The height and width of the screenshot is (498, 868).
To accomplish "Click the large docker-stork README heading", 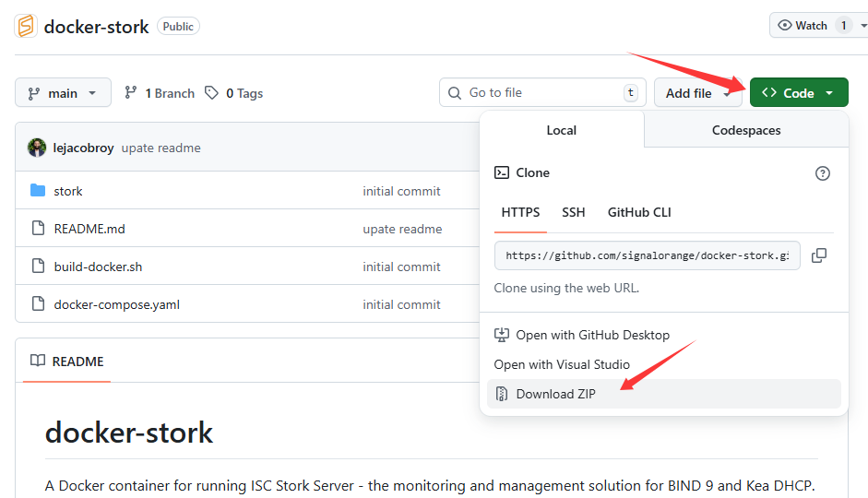I will coord(129,433).
